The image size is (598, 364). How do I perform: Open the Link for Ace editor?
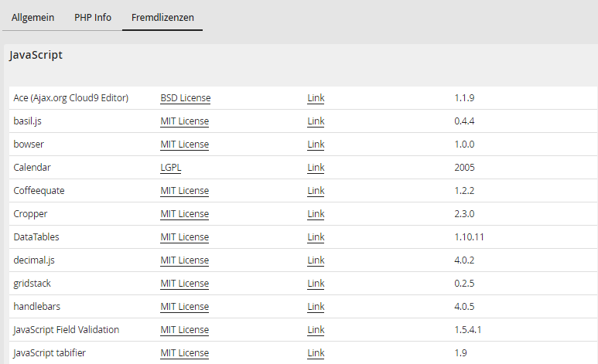pyautogui.click(x=316, y=98)
